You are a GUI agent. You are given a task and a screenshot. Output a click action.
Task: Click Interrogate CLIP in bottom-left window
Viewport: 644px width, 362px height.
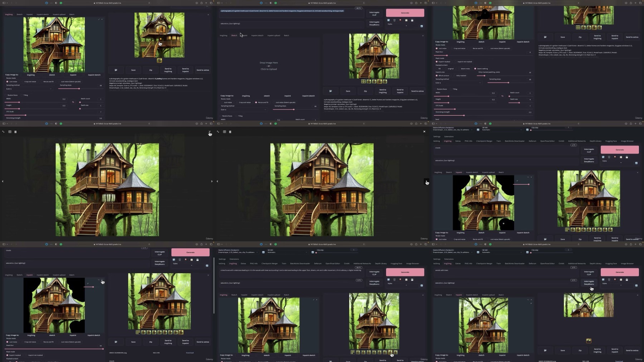coord(160,253)
